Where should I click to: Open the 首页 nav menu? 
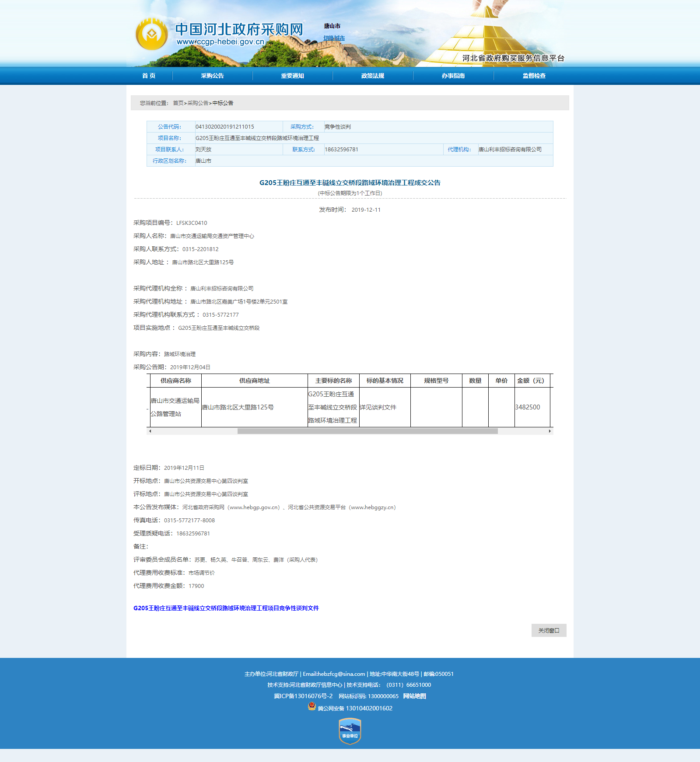pos(149,76)
